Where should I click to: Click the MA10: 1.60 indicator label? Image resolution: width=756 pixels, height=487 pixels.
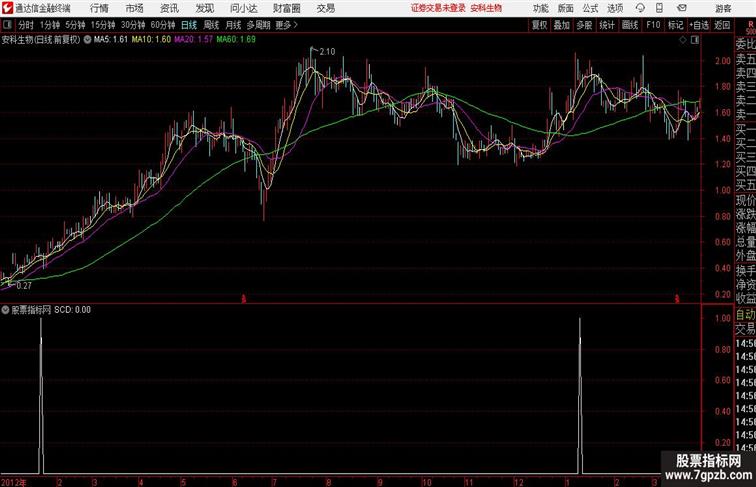click(151, 40)
